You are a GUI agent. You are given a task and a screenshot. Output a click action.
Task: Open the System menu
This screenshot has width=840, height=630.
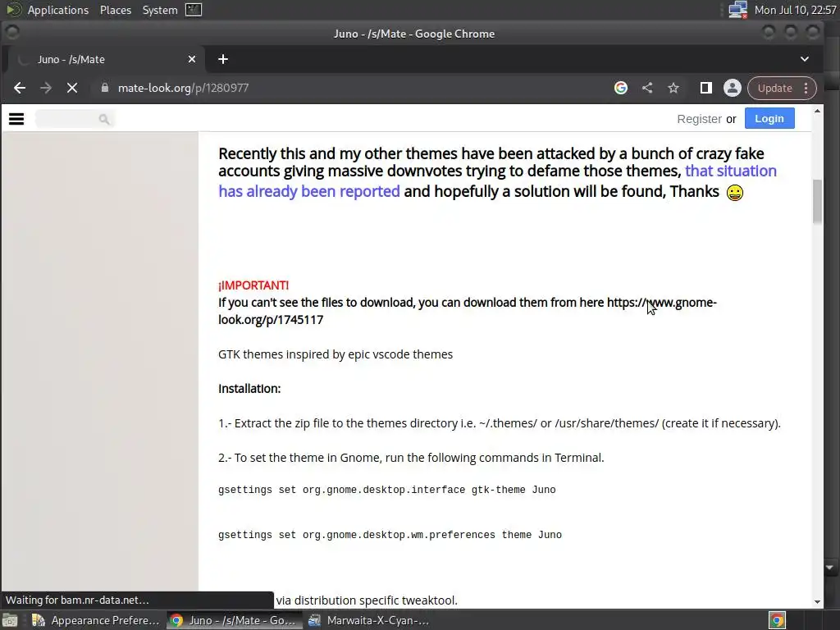[160, 10]
